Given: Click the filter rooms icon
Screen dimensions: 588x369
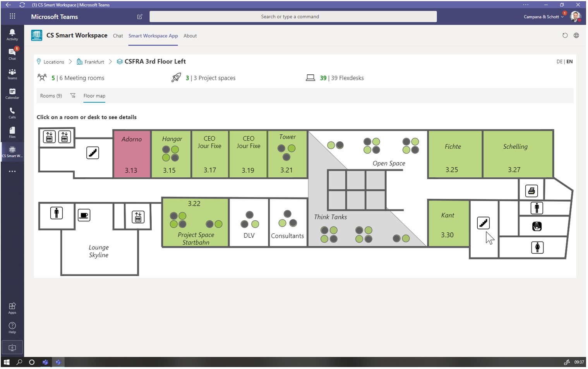Looking at the screenshot, I should point(73,96).
